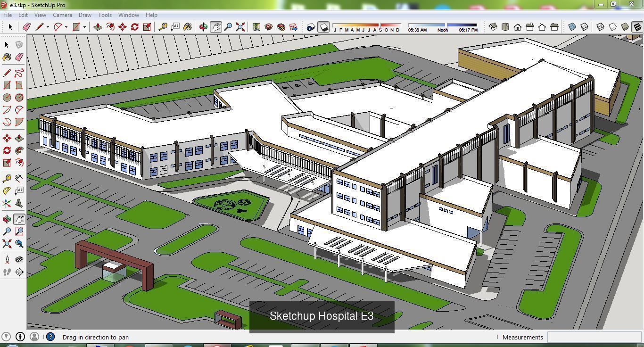
Task: Select the Polygon tool
Action: pyautogui.click(x=19, y=98)
